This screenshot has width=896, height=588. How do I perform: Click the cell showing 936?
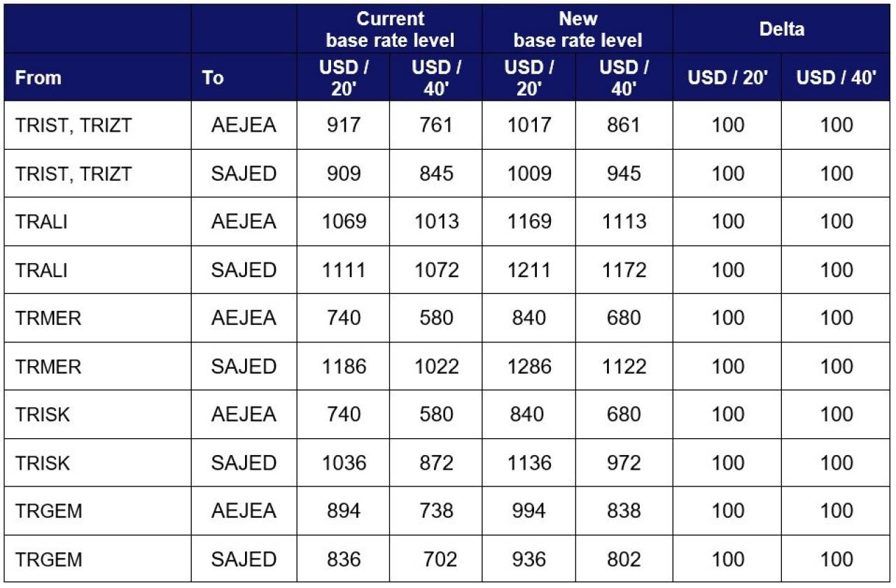click(528, 560)
